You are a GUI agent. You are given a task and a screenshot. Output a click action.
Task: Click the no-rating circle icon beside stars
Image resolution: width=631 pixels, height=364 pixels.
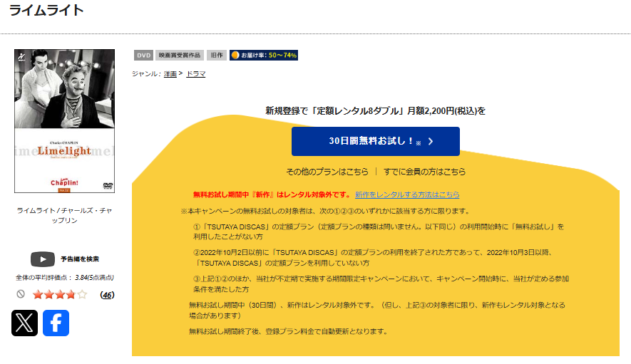21,294
